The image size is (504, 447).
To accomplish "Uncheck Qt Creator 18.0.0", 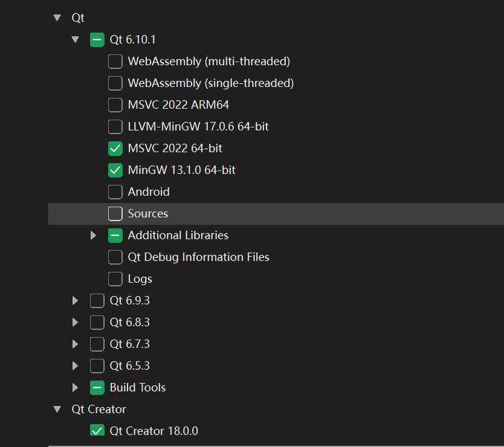I will [97, 430].
